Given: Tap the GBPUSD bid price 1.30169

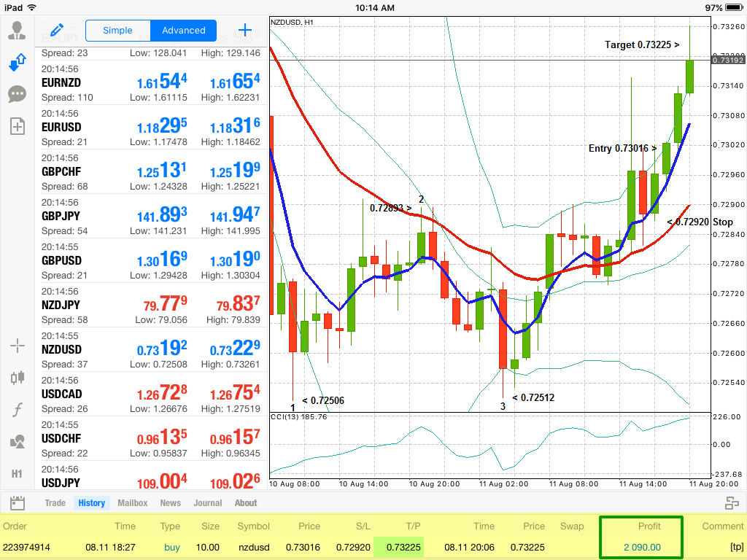Looking at the screenshot, I should point(162,260).
